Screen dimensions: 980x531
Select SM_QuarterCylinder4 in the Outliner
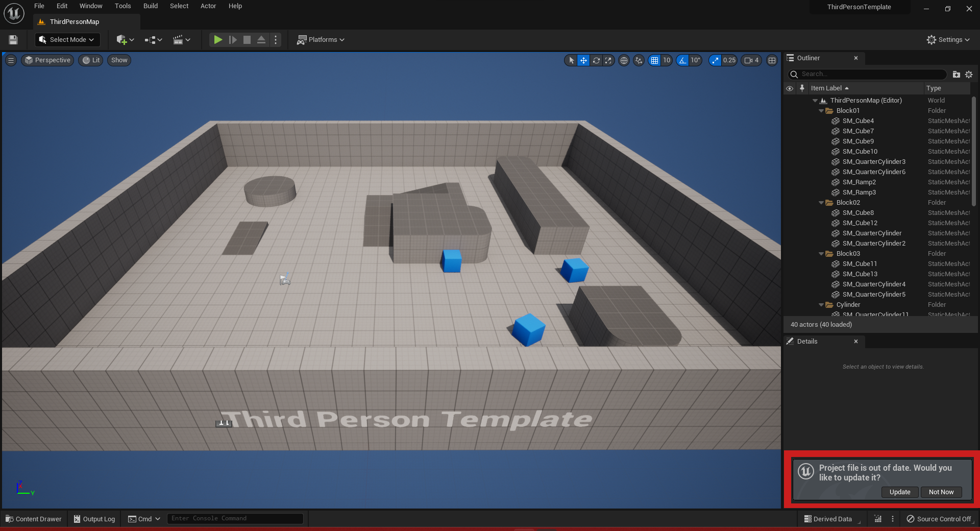tap(878, 284)
